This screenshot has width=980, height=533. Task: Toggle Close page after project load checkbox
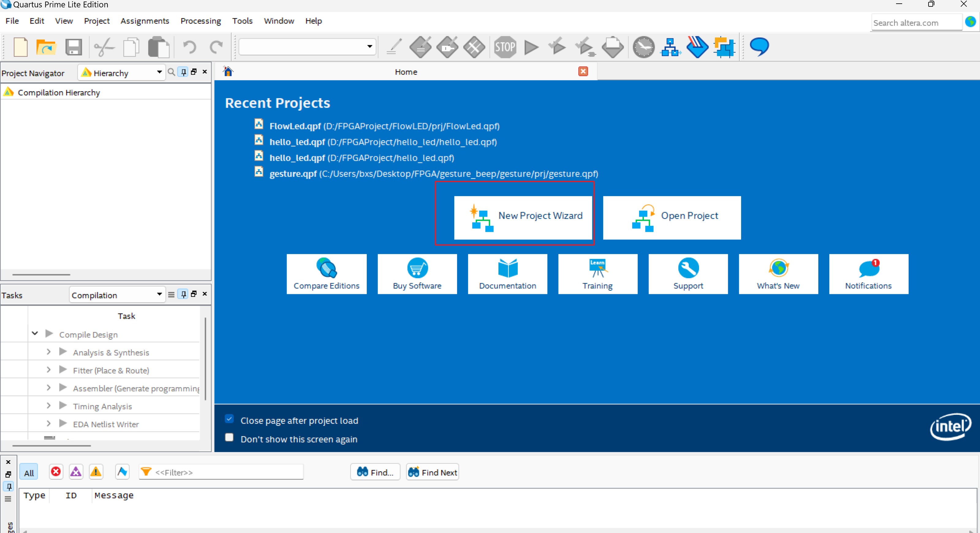click(x=229, y=419)
